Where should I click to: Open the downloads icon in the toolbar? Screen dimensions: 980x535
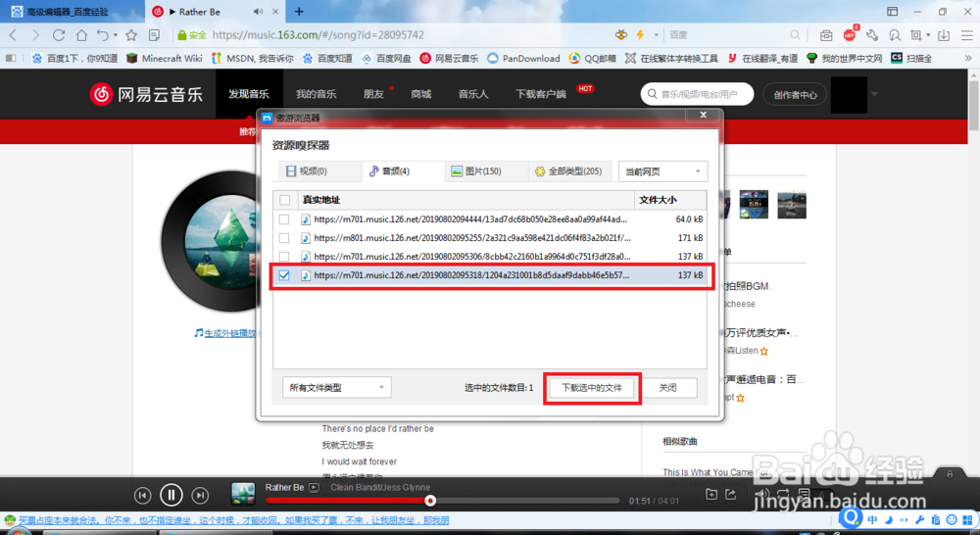tap(944, 35)
